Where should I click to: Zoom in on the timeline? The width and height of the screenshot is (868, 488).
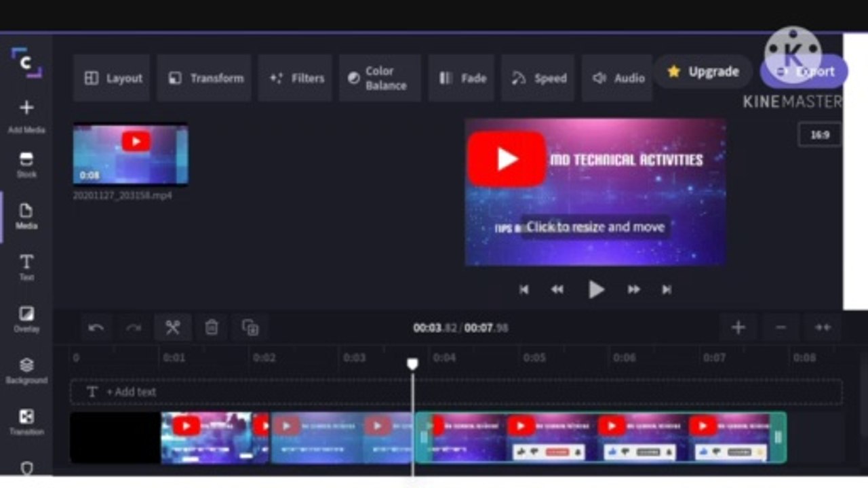738,328
